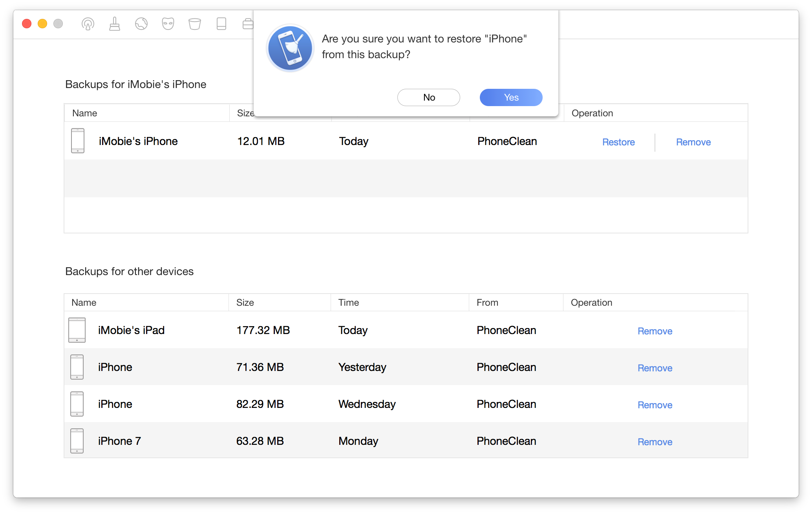
Task: Select the "iMobie's iPhone" name text
Action: (x=138, y=141)
